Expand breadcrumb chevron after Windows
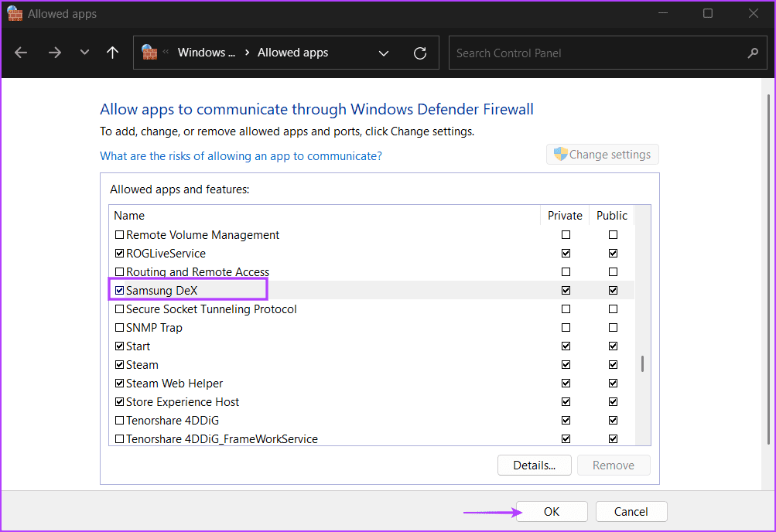Image resolution: width=776 pixels, height=532 pixels. (247, 53)
